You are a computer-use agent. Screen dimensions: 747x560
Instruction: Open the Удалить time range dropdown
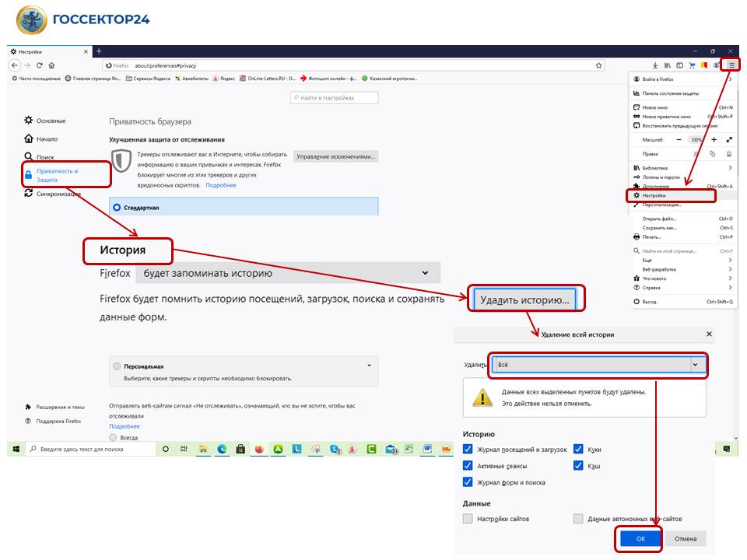click(x=599, y=365)
